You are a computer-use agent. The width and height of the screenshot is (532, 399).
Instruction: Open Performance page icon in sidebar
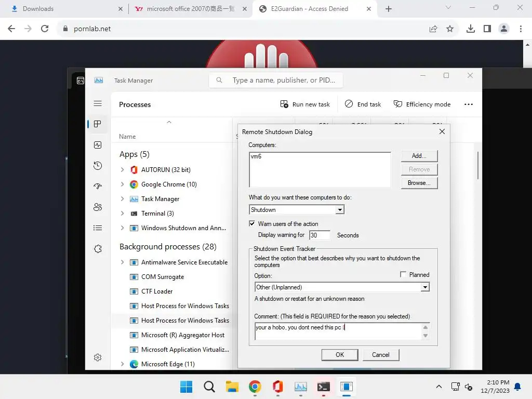[98, 145]
